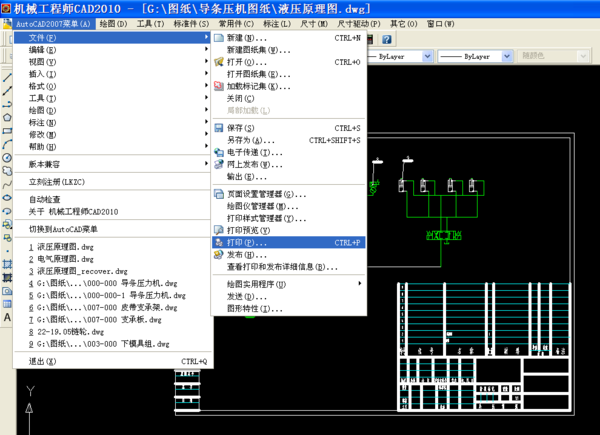
Task: Choose 另存为(A) save as entry
Action: pos(289,140)
